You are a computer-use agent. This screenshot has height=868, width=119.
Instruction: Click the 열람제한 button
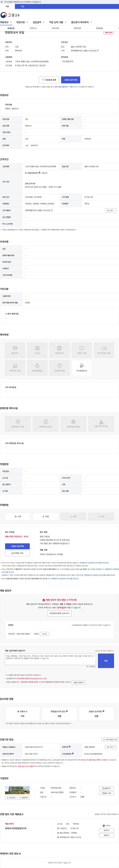click(x=24, y=798)
